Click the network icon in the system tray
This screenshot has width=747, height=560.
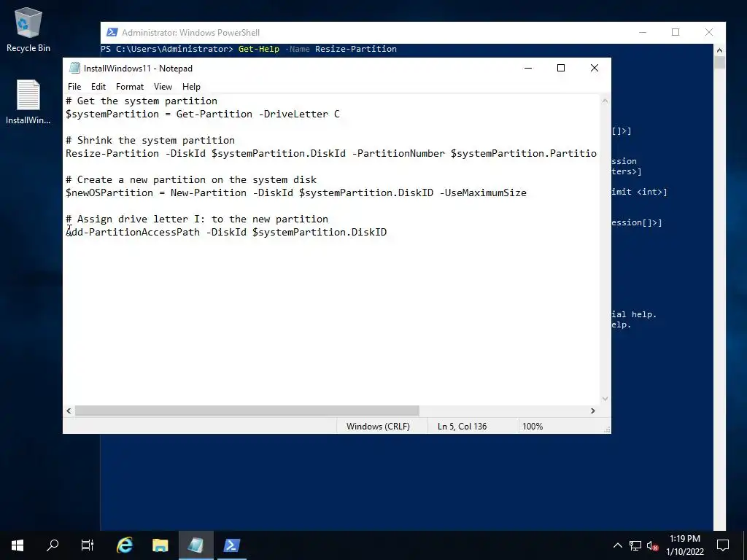tap(635, 545)
